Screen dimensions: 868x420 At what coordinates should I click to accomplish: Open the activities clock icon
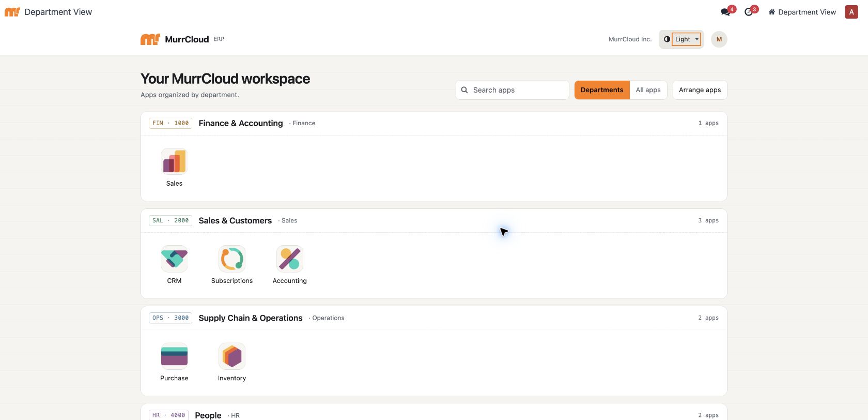click(750, 12)
